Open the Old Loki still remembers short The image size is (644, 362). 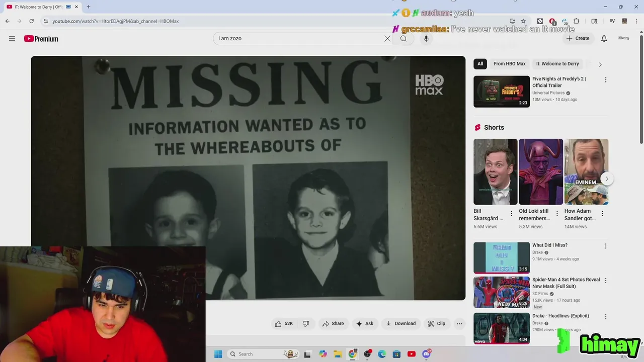(541, 172)
